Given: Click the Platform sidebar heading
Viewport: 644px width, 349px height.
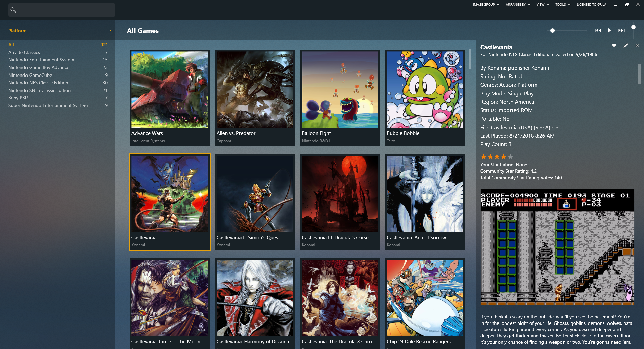Looking at the screenshot, I should coord(17,31).
